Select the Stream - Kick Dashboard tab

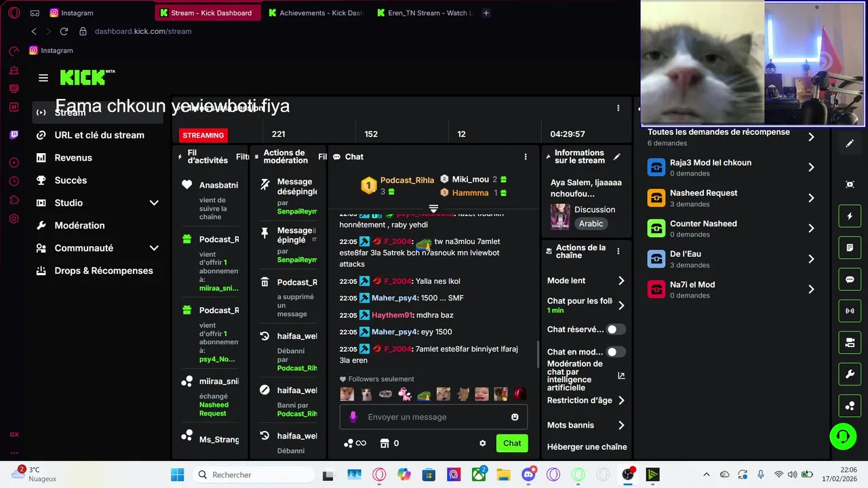(208, 13)
